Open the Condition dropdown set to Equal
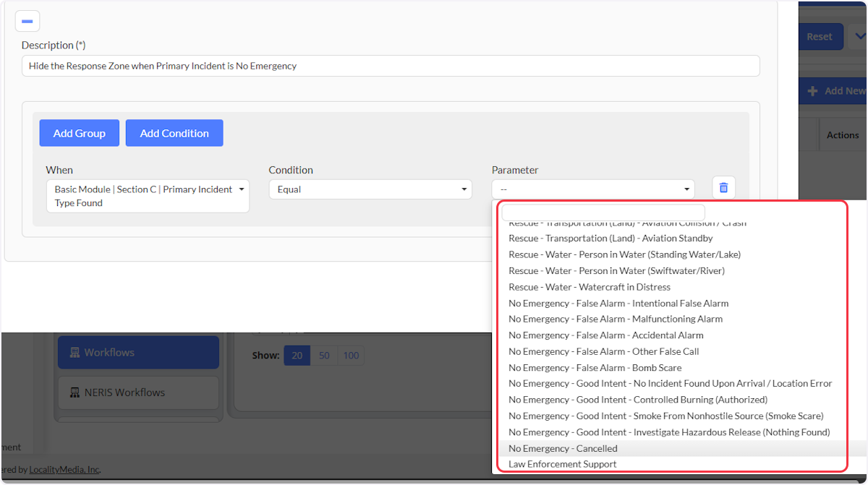Image resolution: width=868 pixels, height=485 pixels. 370,189
